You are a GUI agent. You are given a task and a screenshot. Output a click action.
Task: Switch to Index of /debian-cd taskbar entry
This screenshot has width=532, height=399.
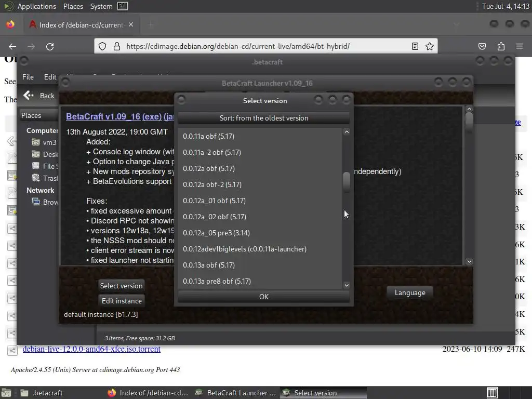click(x=148, y=393)
